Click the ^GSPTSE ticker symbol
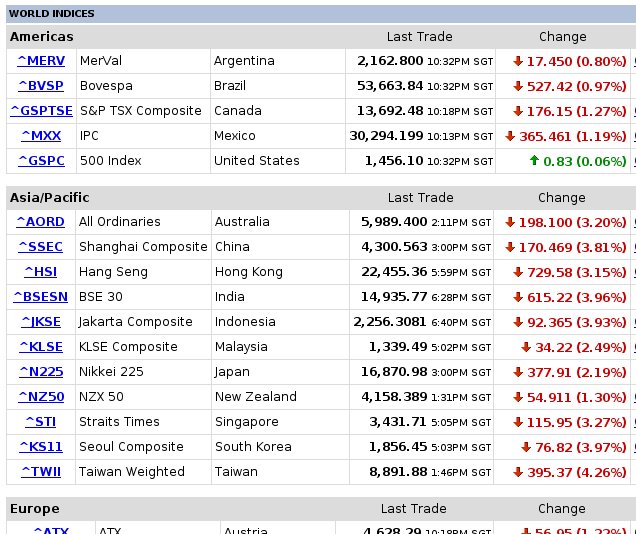Screen dimensions: 636x534 point(41,111)
